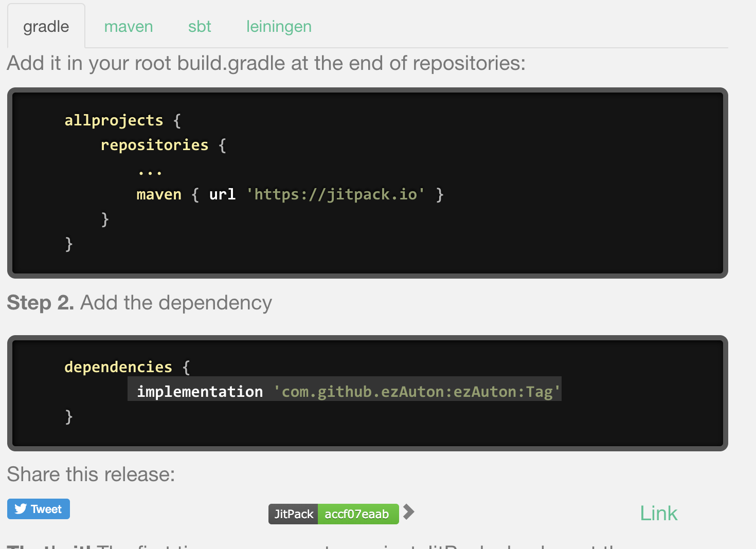
Task: Click the 'https://jitpack.io' url string
Action: click(x=335, y=194)
